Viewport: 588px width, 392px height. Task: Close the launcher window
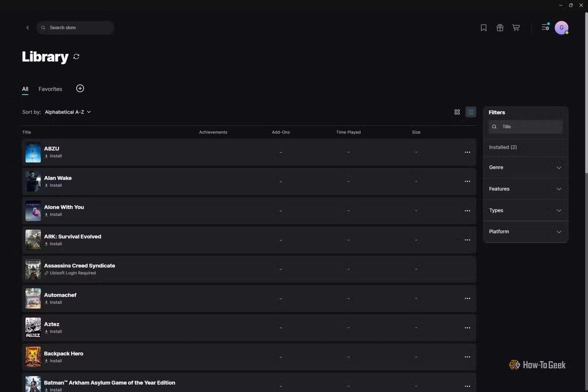(581, 5)
